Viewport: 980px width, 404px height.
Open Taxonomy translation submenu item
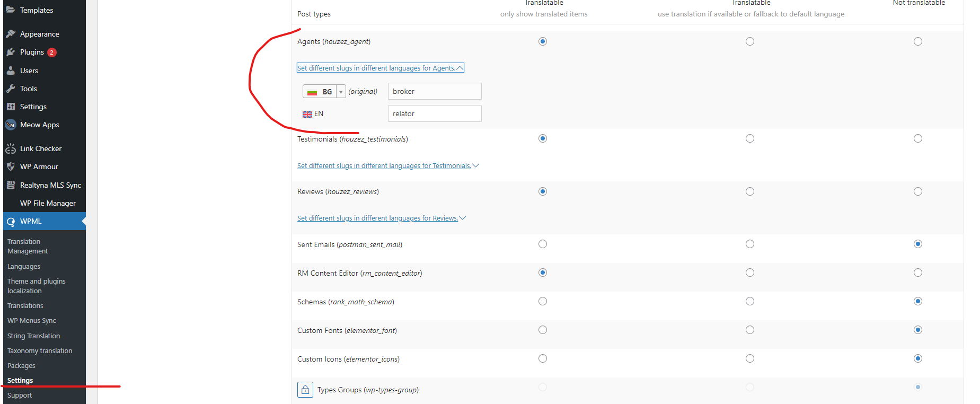[x=40, y=350]
